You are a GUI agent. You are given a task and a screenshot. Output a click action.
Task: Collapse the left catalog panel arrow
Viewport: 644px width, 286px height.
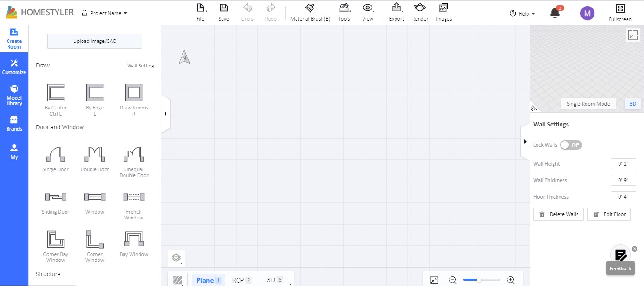coord(165,114)
